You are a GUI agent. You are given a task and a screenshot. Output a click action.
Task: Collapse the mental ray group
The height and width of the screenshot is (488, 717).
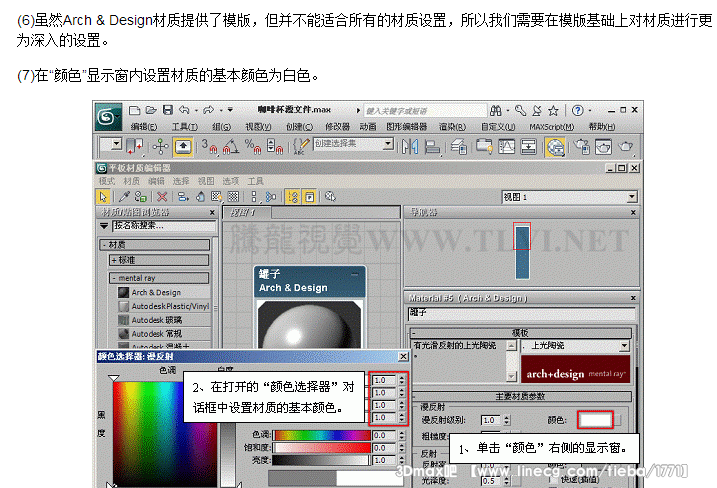pyautogui.click(x=159, y=278)
